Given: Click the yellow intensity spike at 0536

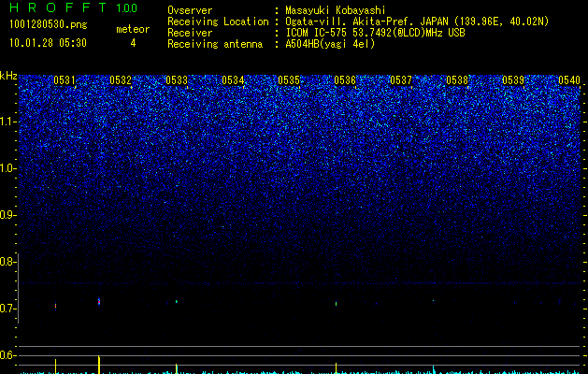Looking at the screenshot, I should click(336, 368).
